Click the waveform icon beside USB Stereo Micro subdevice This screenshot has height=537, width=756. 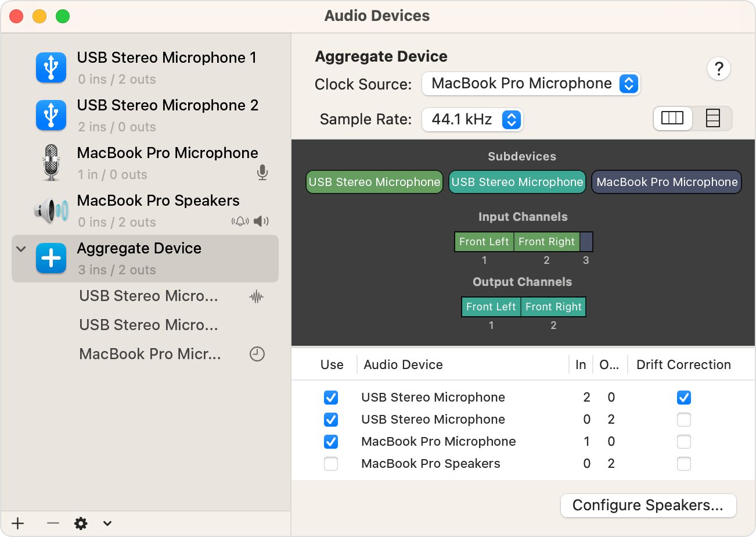click(x=257, y=296)
